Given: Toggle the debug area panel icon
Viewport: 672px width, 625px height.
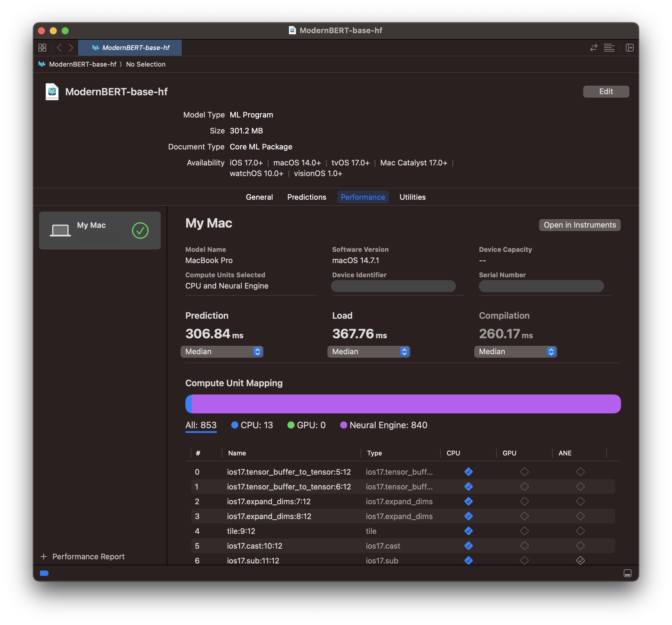Looking at the screenshot, I should tap(627, 573).
